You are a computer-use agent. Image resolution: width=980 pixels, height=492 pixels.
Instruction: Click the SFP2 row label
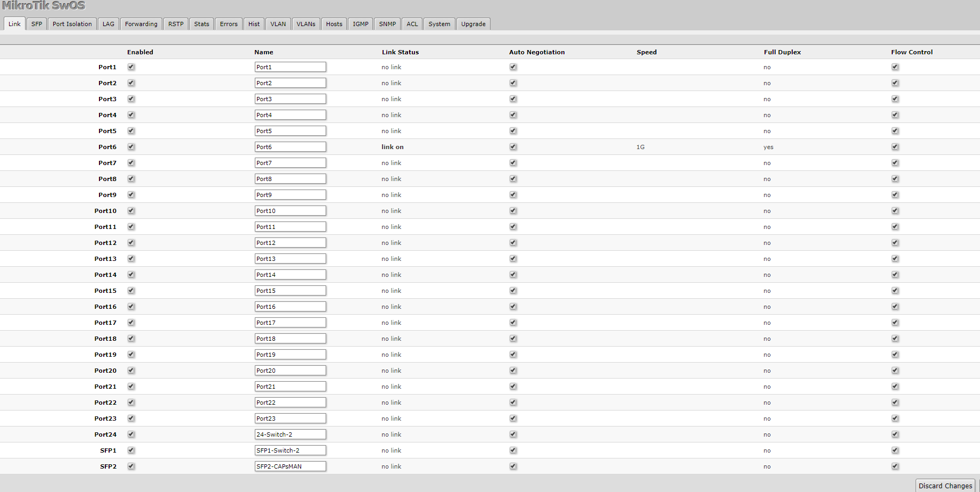point(108,466)
